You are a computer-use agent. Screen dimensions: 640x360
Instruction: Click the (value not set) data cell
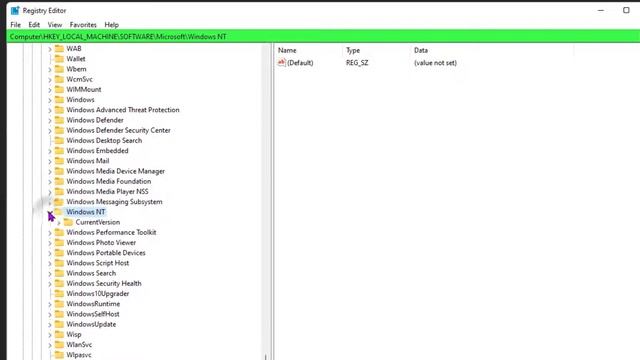(x=435, y=63)
